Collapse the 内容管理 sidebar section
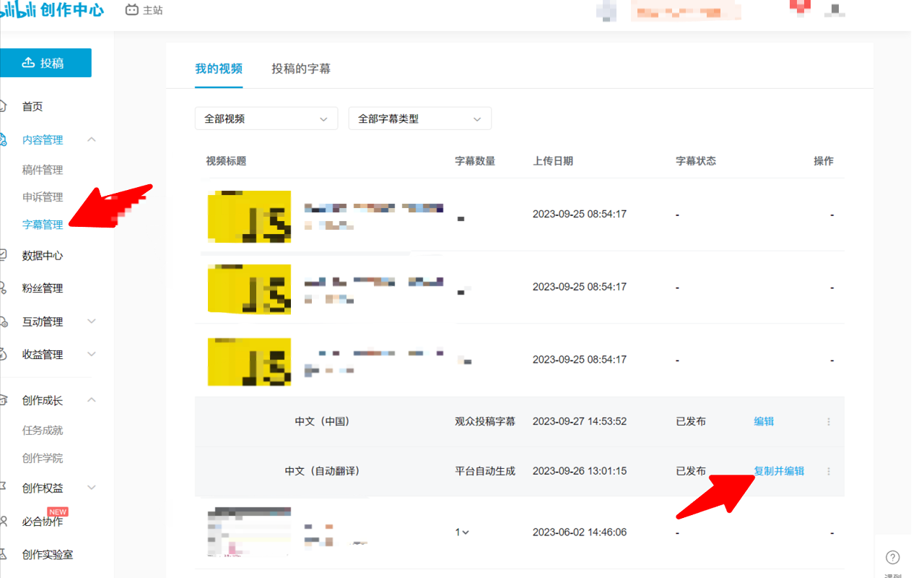This screenshot has height=578, width=924. pos(91,139)
